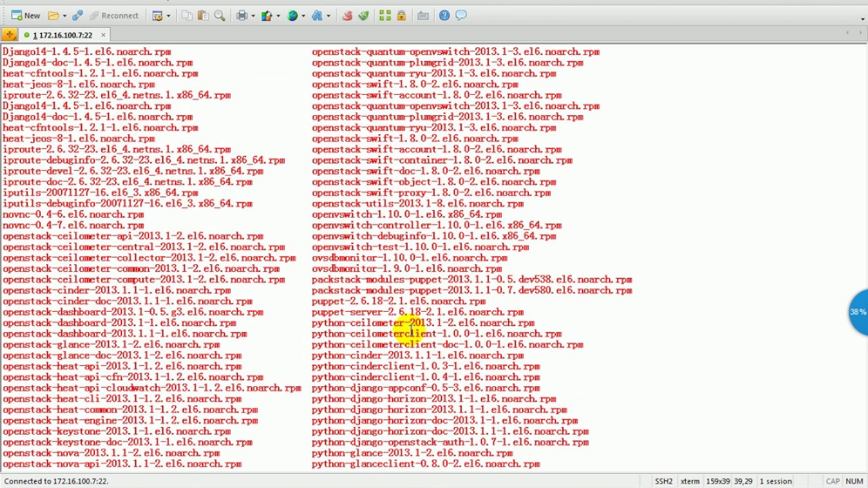Screen dimensions: 868x488
Task: Click the New session button
Action: tap(26, 15)
